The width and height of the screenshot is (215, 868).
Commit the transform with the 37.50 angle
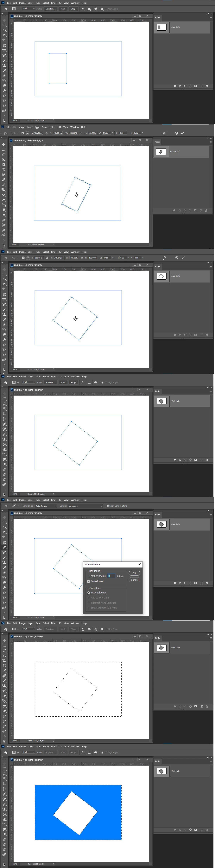tap(183, 258)
